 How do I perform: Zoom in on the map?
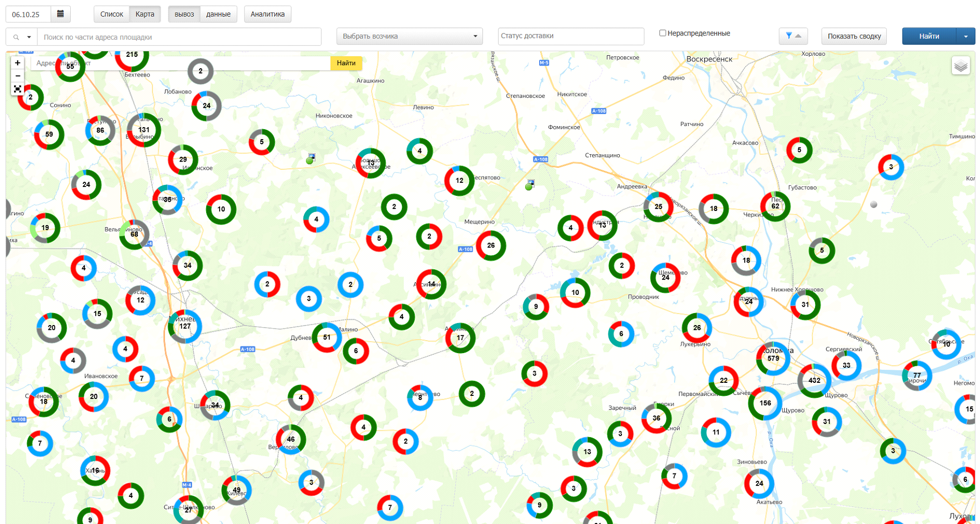[x=18, y=63]
